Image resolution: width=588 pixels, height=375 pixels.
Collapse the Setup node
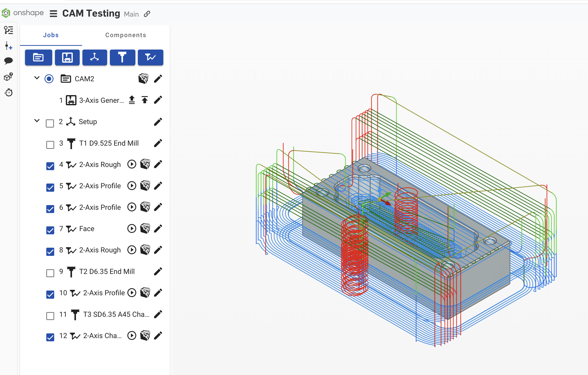[37, 121]
